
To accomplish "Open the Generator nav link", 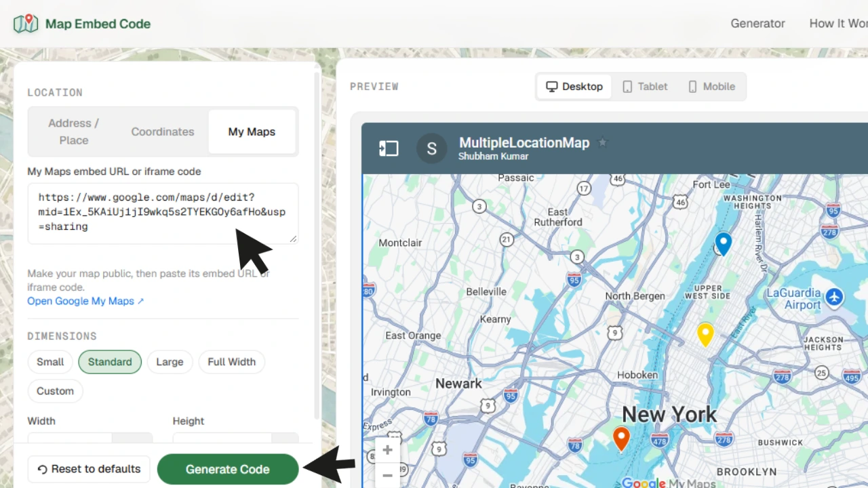I will pyautogui.click(x=757, y=24).
